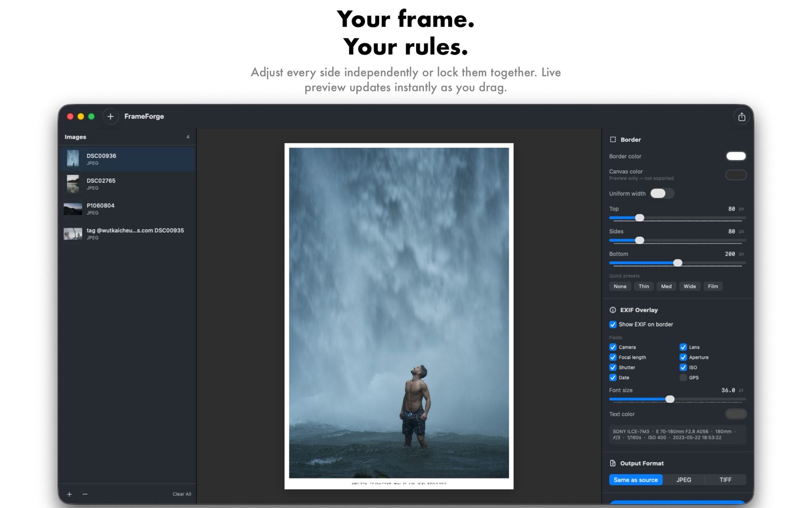Select P1060804 image row
Screen dimensions: 812x508
pyautogui.click(x=127, y=209)
